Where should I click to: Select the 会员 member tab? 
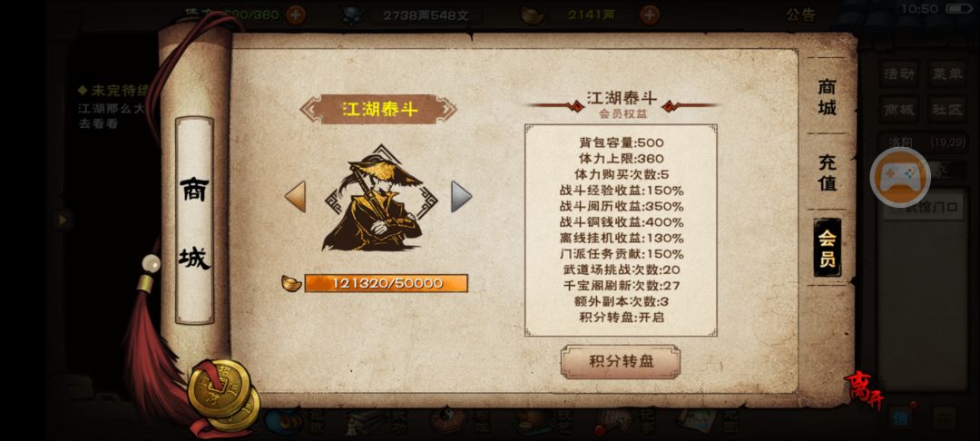coord(827,248)
